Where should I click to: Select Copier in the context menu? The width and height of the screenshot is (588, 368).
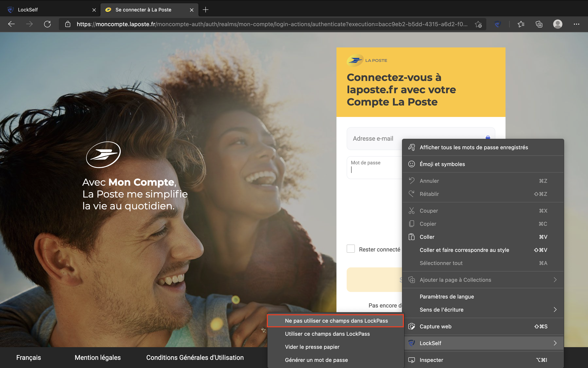click(483, 224)
